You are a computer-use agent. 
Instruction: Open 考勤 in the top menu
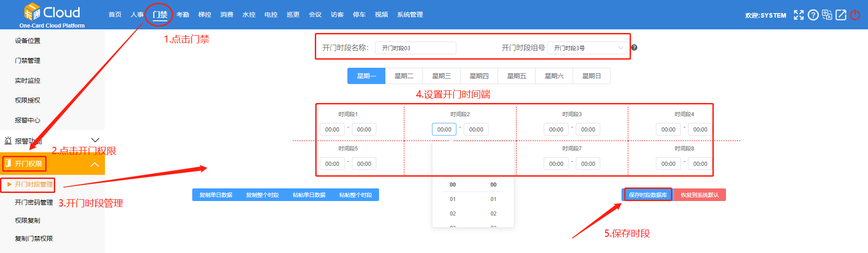183,14
